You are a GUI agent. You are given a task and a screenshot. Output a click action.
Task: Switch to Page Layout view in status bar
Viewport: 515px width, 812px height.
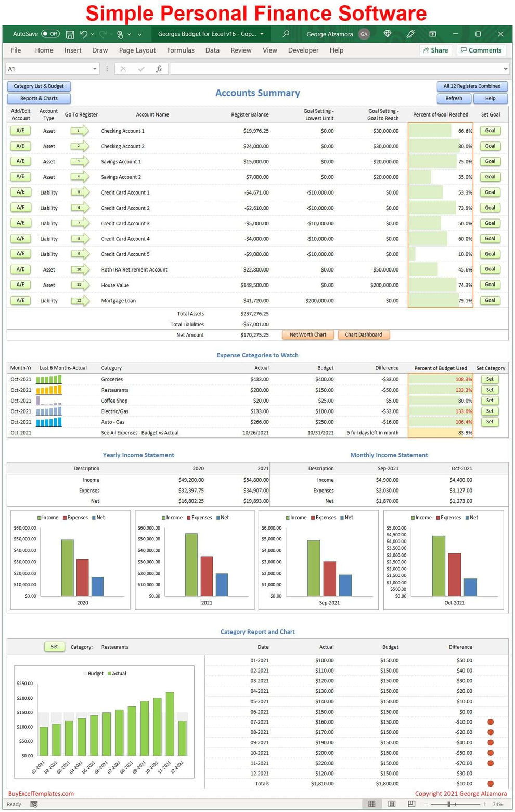(x=391, y=804)
